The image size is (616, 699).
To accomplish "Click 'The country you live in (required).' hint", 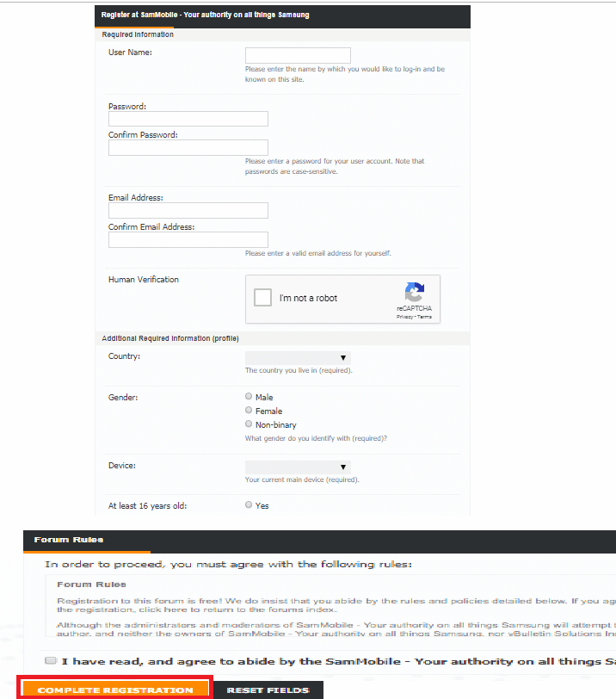I will [299, 370].
